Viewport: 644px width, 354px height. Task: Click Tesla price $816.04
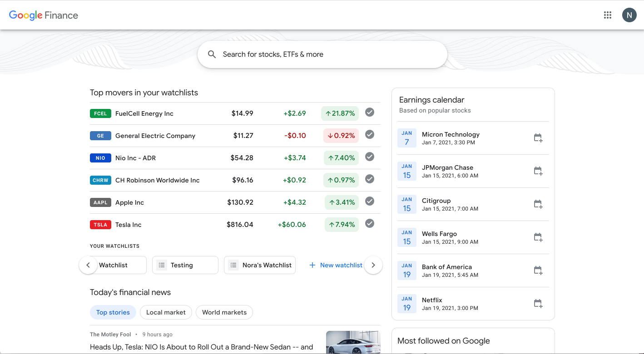pos(240,225)
